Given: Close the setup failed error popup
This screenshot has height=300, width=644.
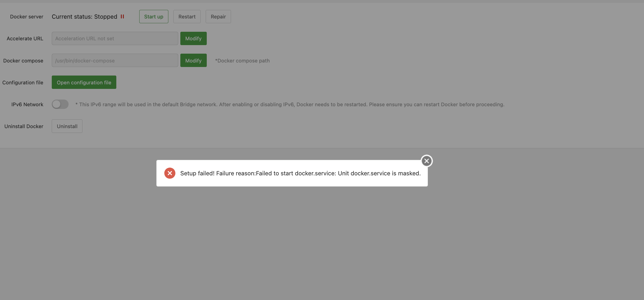Looking at the screenshot, I should pos(427,161).
